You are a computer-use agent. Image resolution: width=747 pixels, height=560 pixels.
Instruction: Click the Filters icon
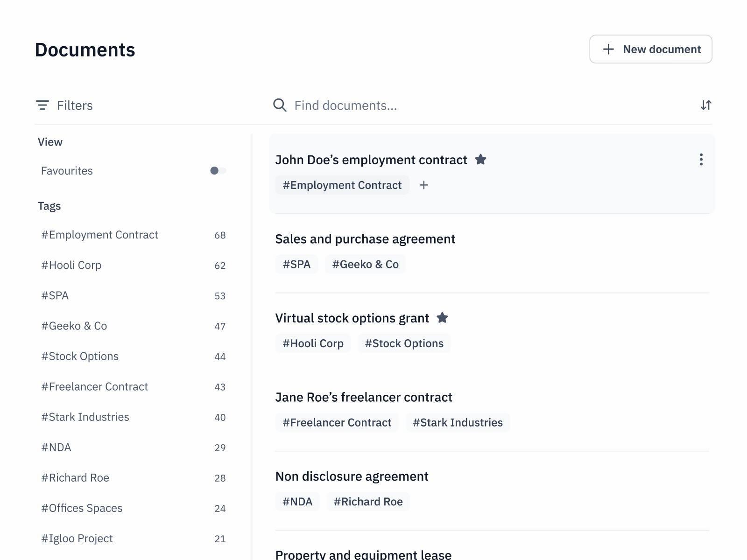[42, 105]
